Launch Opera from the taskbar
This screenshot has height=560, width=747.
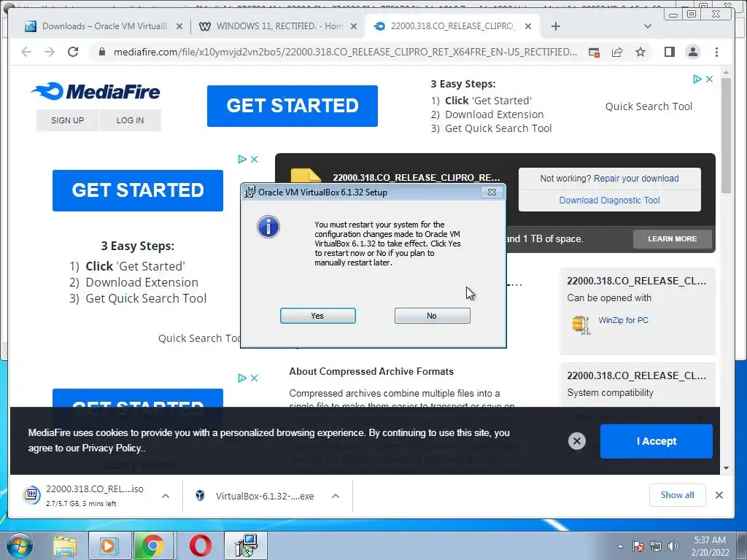pos(201,545)
